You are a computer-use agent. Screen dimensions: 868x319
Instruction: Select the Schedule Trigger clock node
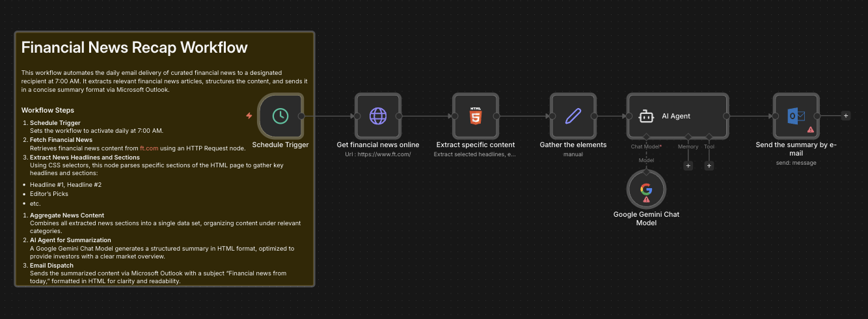click(280, 116)
